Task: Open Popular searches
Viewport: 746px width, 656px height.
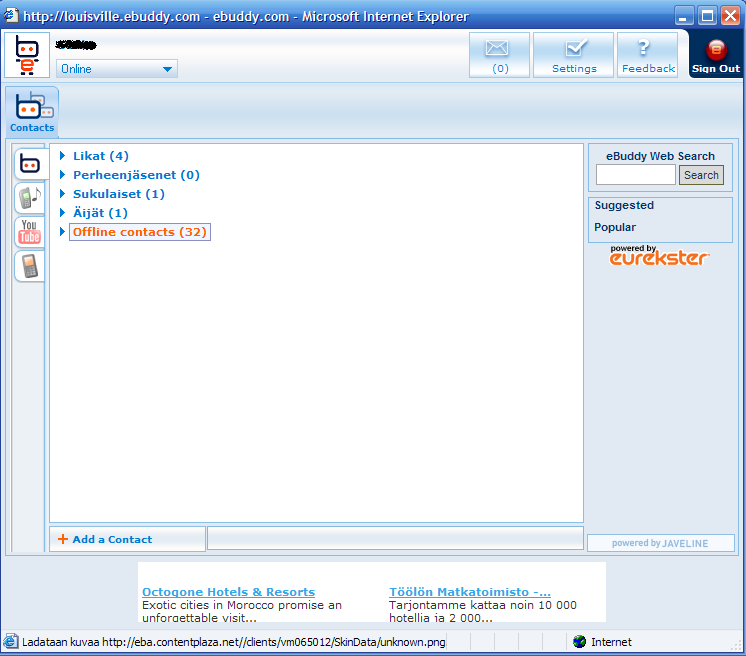Action: point(615,227)
